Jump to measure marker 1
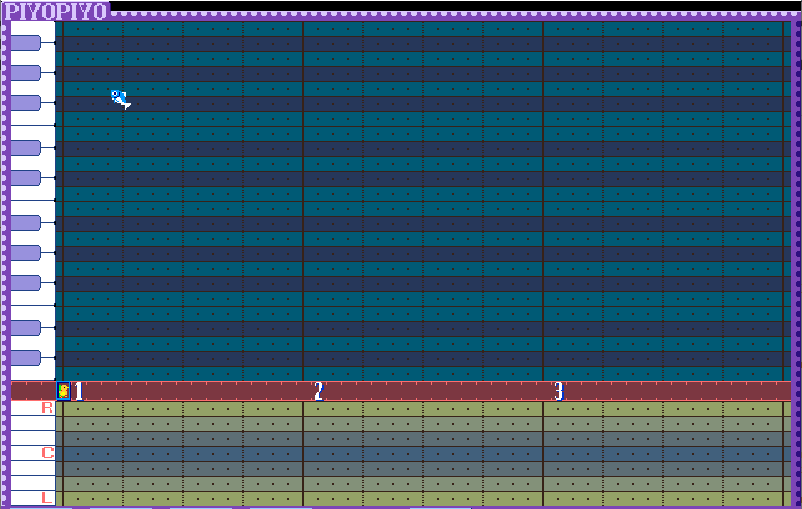This screenshot has height=509, width=802. (79, 391)
